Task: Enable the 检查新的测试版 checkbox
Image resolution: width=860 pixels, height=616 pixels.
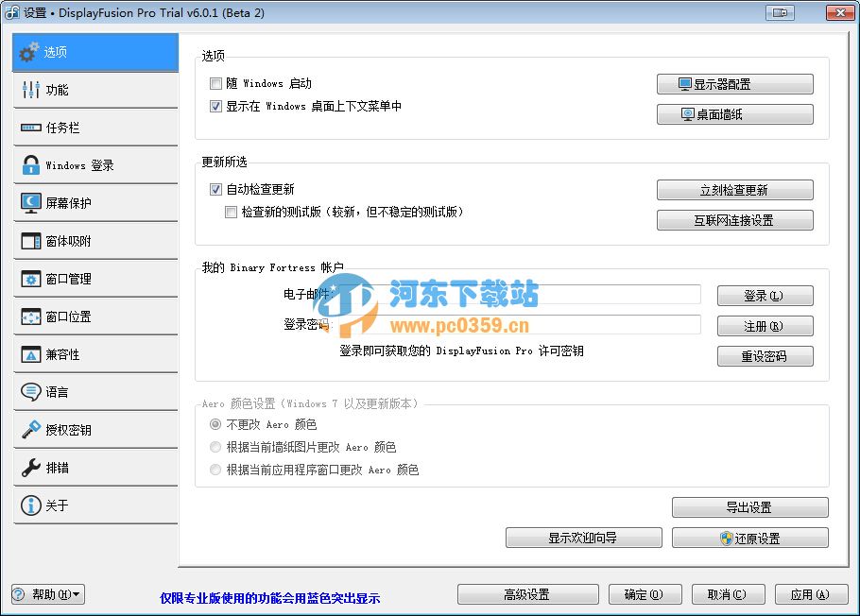Action: (231, 212)
